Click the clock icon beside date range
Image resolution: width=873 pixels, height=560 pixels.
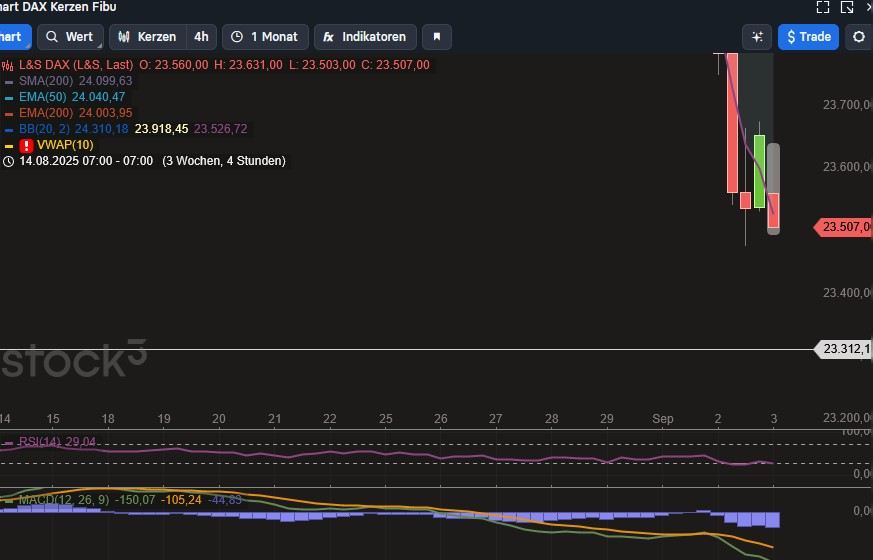(x=8, y=161)
